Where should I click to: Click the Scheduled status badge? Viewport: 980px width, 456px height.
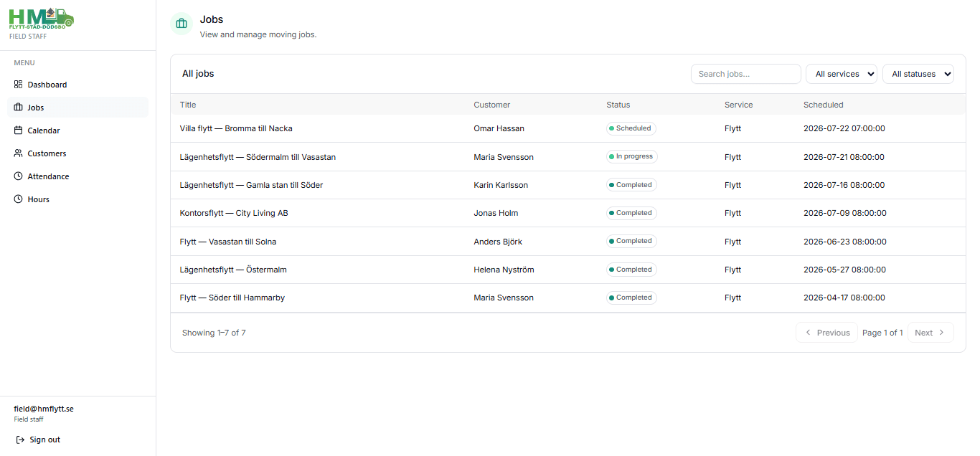point(631,128)
